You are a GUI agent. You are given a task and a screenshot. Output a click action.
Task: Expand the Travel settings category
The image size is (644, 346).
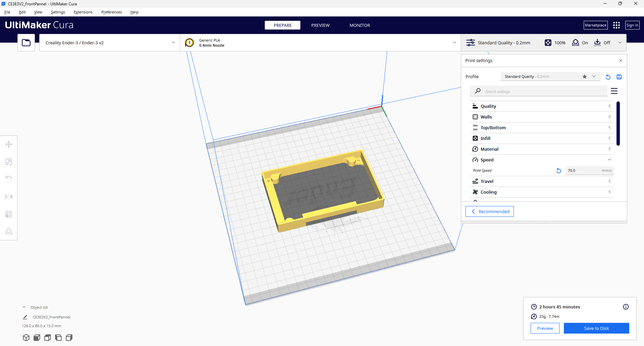tap(542, 181)
